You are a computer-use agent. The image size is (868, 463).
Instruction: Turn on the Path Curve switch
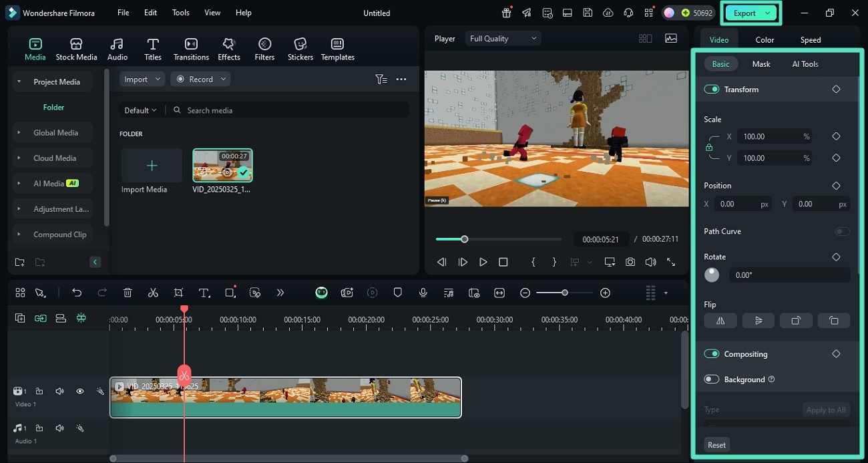(842, 231)
